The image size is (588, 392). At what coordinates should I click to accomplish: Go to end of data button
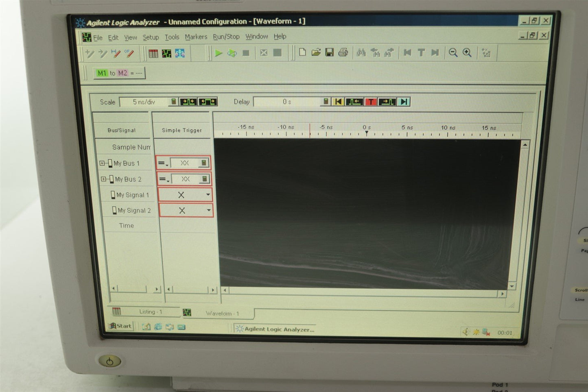(x=404, y=102)
